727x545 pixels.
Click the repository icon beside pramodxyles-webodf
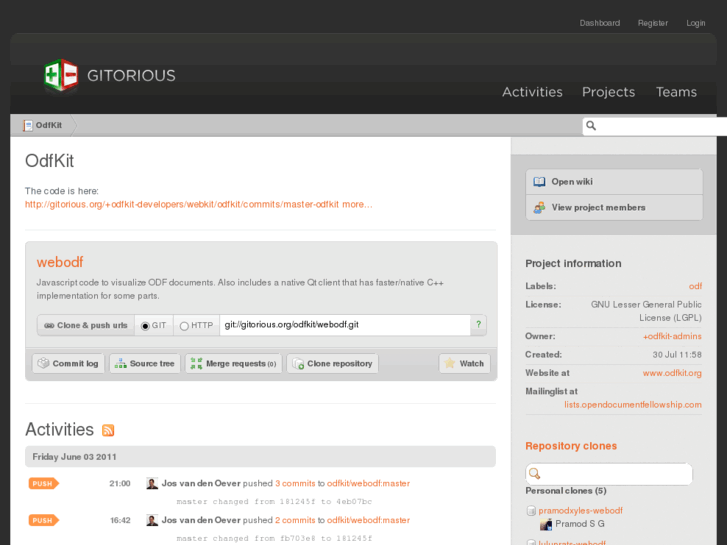[531, 511]
